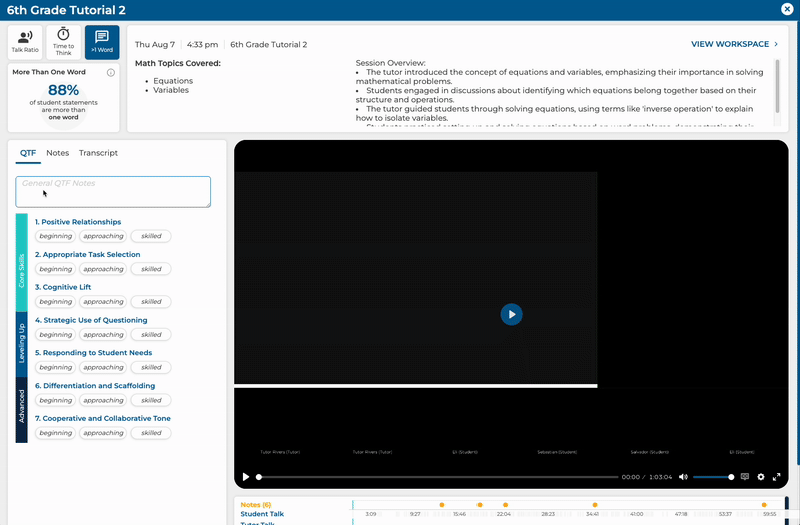Screen dimensions: 800x525
Task: Select the >1 Word metric button
Action: 102,42
